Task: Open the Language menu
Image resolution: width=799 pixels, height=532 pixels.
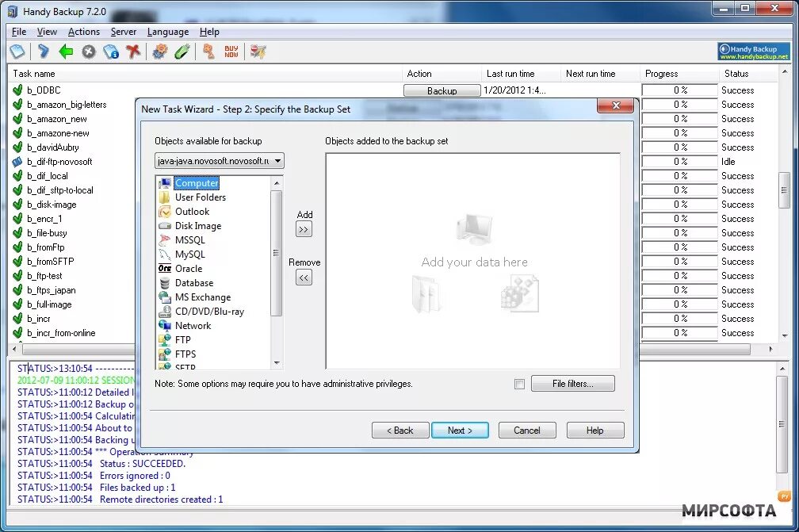Action: 168,32
